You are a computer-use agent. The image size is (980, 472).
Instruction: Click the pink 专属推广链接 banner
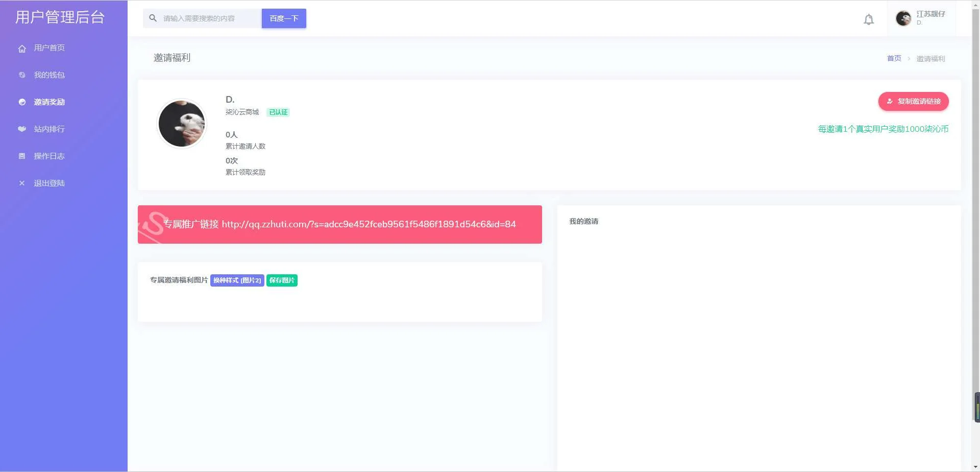pyautogui.click(x=339, y=224)
